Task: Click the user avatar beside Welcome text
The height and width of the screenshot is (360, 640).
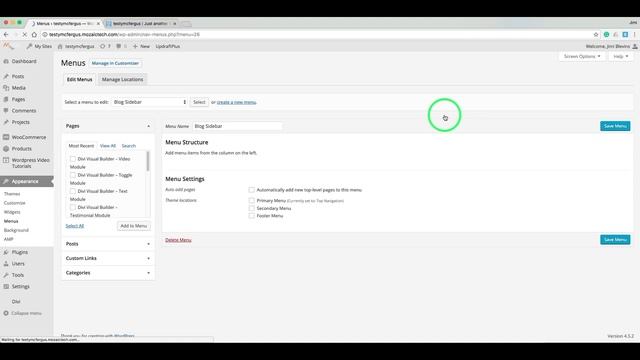Action: 635,47
